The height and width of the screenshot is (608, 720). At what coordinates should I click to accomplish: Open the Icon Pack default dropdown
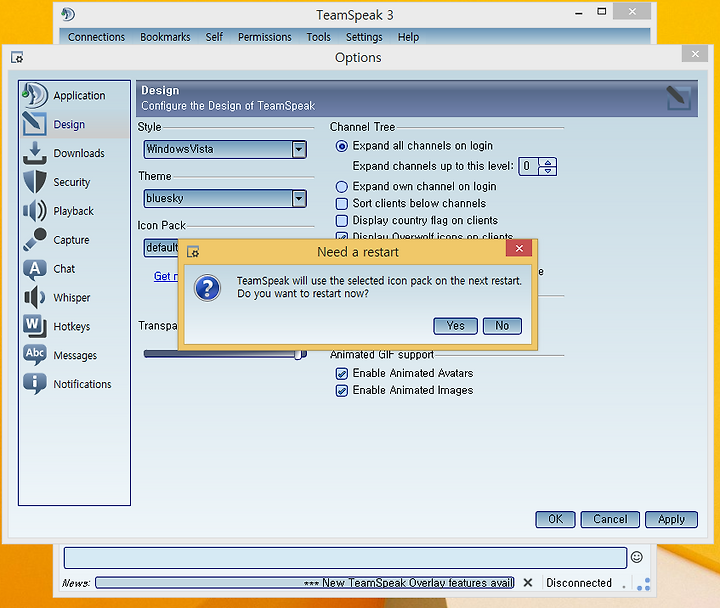click(161, 248)
